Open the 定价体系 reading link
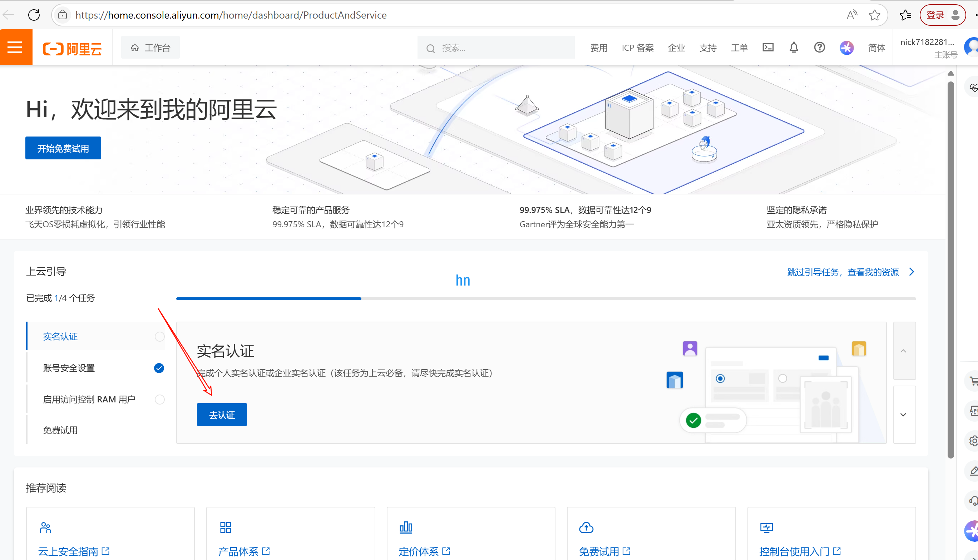The width and height of the screenshot is (978, 560). click(x=424, y=551)
